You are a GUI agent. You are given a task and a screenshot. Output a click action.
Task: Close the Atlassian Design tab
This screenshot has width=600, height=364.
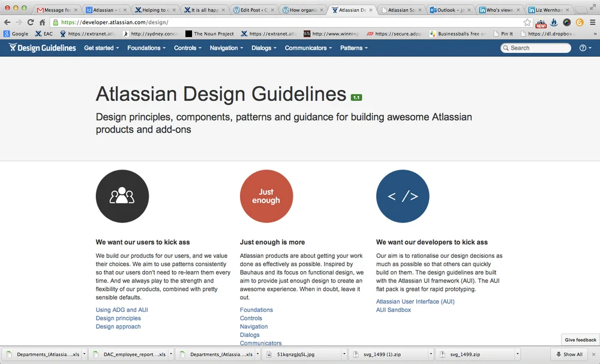pos(370,10)
